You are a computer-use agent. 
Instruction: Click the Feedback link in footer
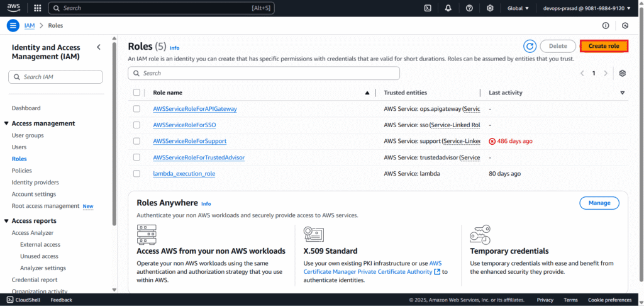pyautogui.click(x=61, y=300)
